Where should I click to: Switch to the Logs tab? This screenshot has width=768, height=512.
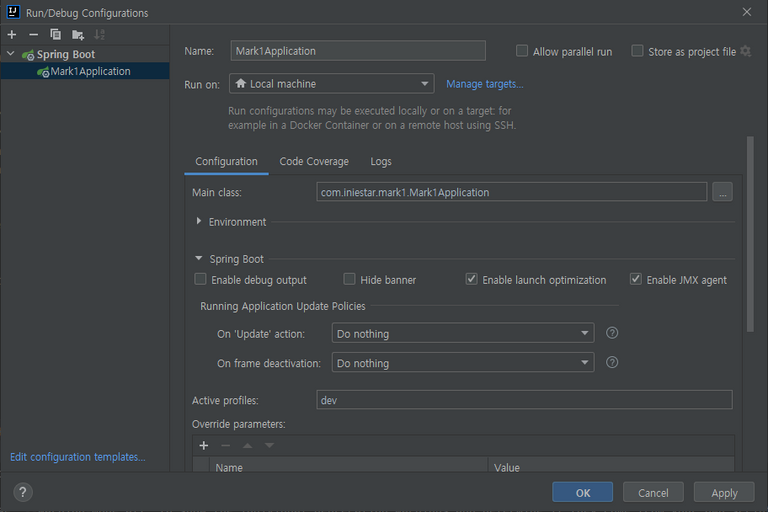(381, 161)
